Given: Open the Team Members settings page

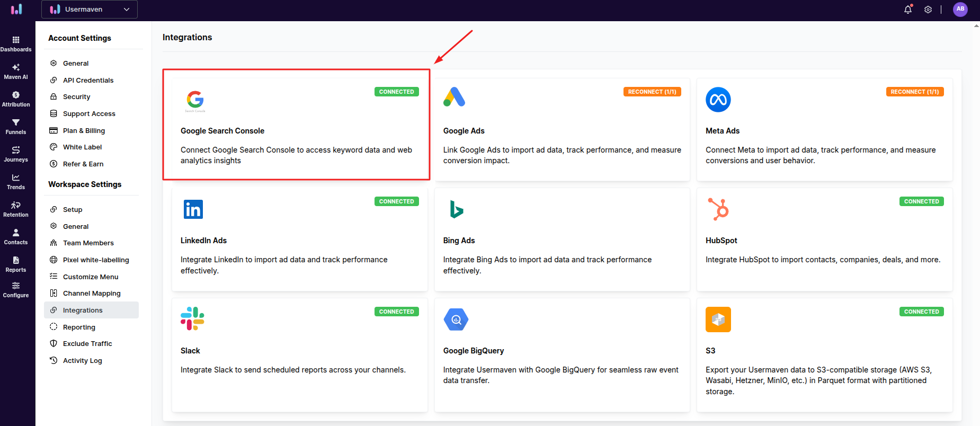Looking at the screenshot, I should coord(88,243).
